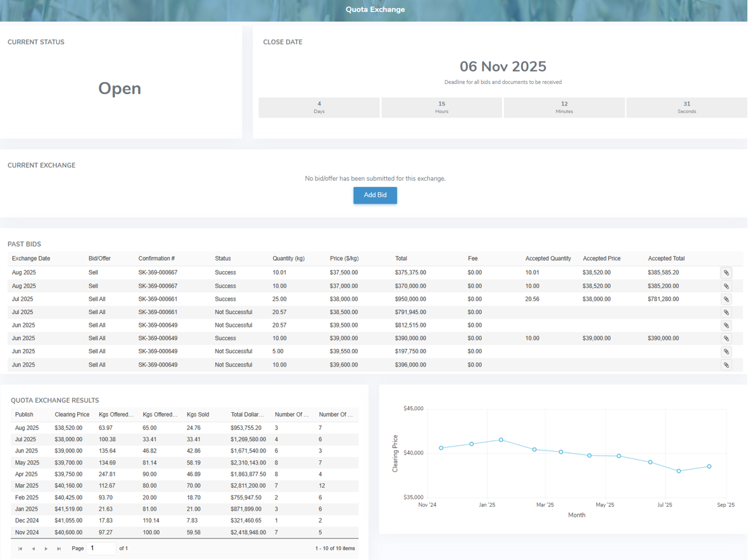
Task: Click the last-page arrow in results pagination
Action: [59, 548]
